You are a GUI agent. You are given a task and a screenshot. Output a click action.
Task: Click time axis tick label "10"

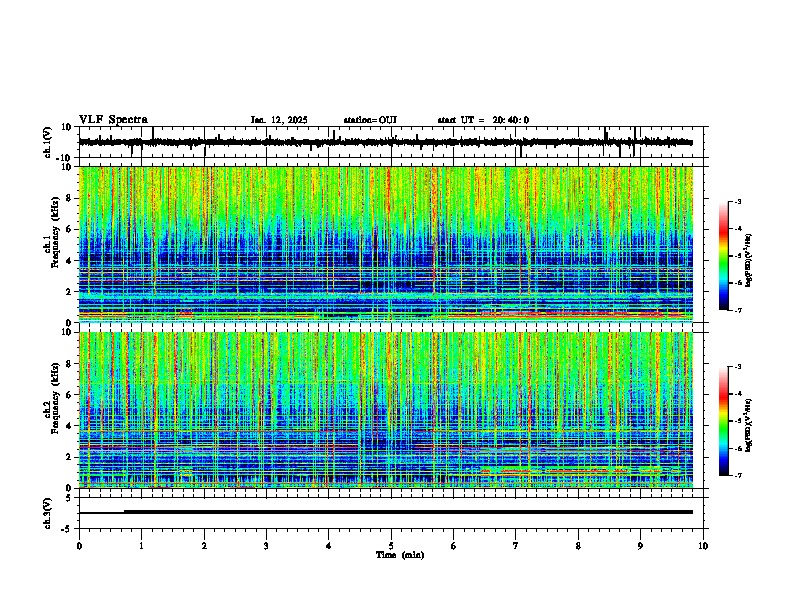(x=703, y=546)
